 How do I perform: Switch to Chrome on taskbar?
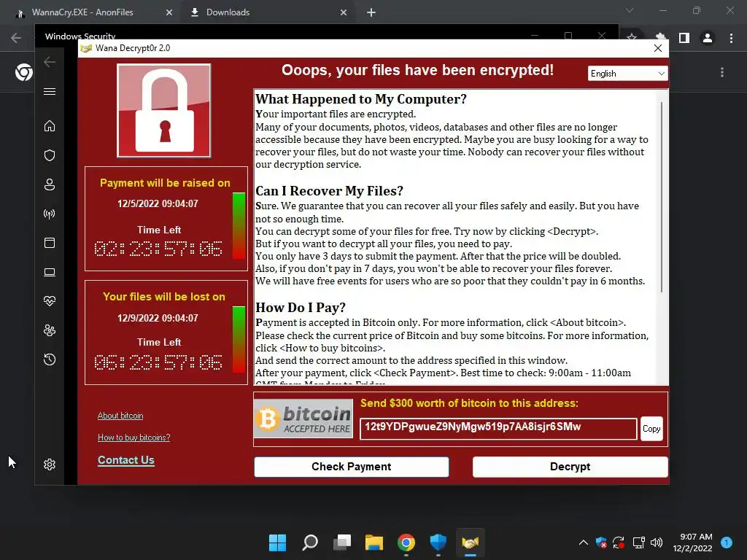[x=406, y=542]
